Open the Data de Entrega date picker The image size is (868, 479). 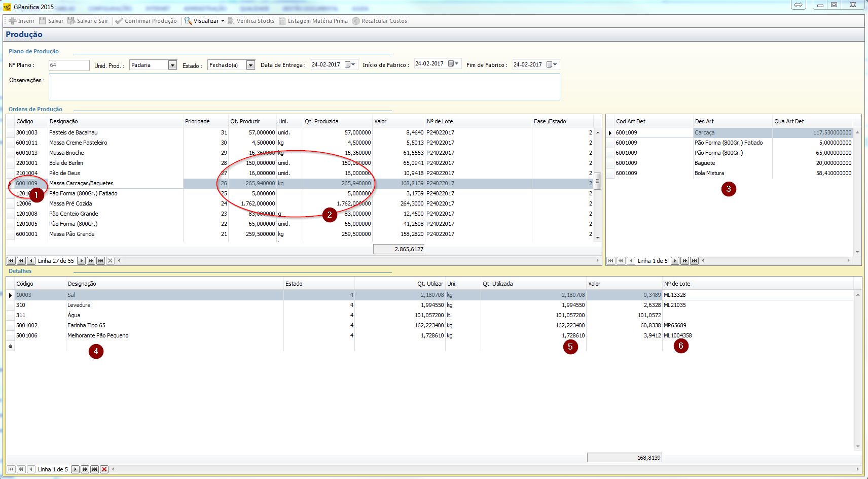pyautogui.click(x=350, y=64)
